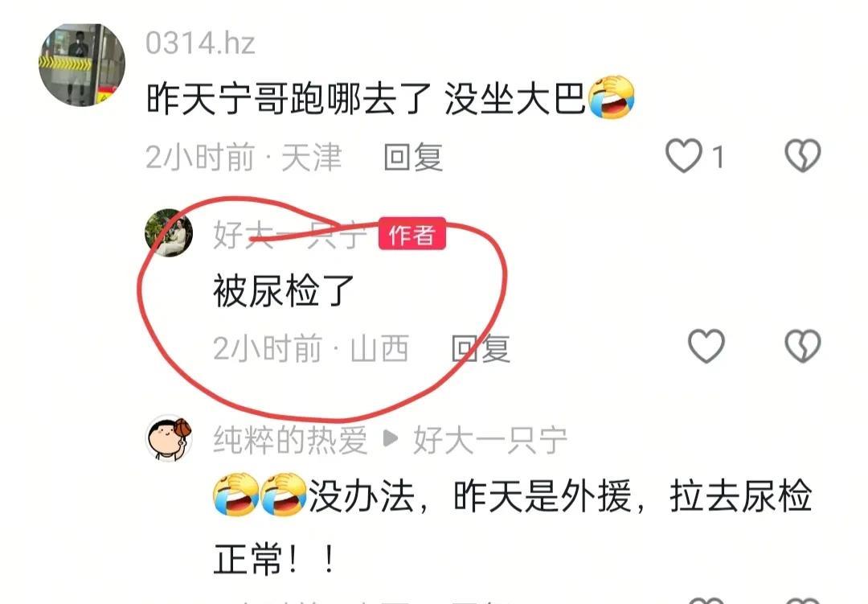868x604 pixels.
Task: Select reply text 没办法，昨天是外援
Action: click(469, 496)
